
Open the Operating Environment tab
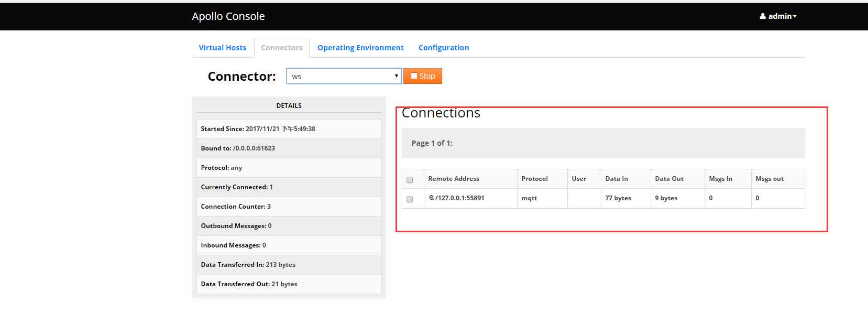(x=360, y=48)
